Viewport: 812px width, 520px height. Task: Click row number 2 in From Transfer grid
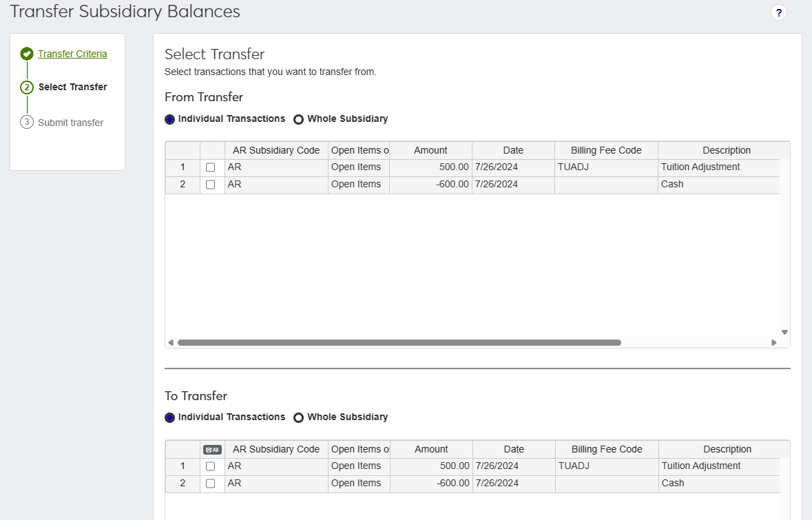(183, 185)
